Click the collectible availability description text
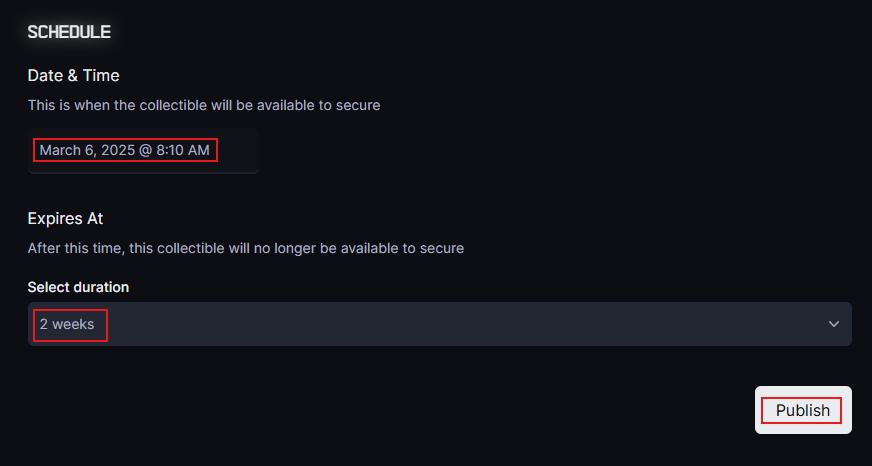The width and height of the screenshot is (872, 466). tap(204, 104)
